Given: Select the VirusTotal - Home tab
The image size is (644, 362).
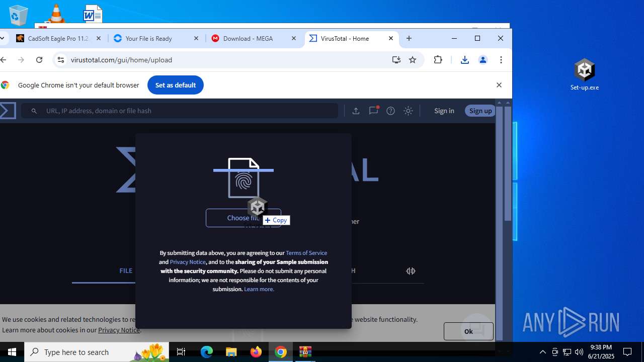Looking at the screenshot, I should coord(345,38).
